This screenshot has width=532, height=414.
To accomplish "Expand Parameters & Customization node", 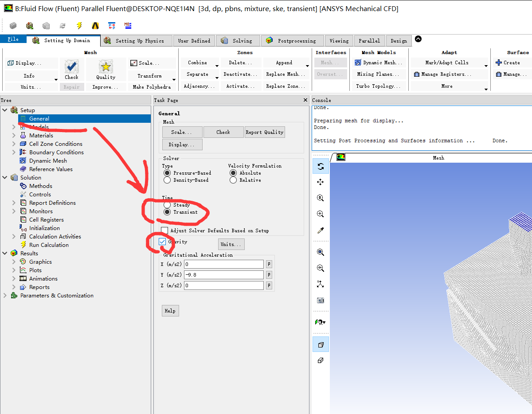I will click(x=5, y=295).
